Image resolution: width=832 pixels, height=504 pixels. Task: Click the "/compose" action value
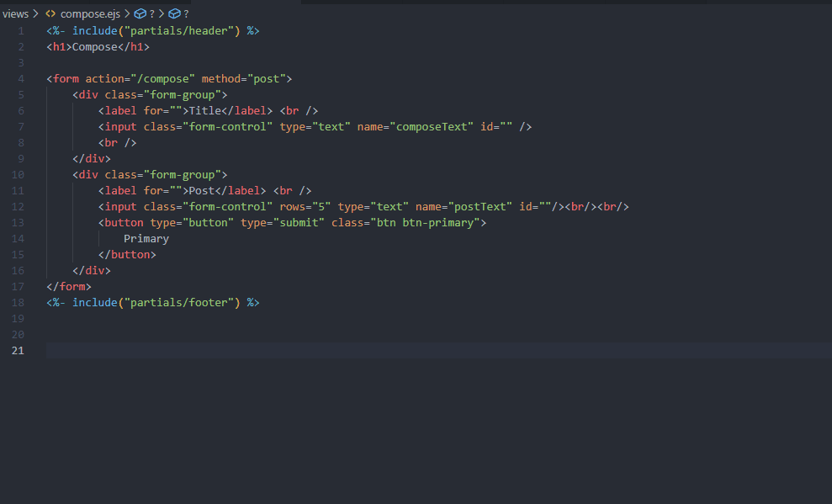pos(163,78)
